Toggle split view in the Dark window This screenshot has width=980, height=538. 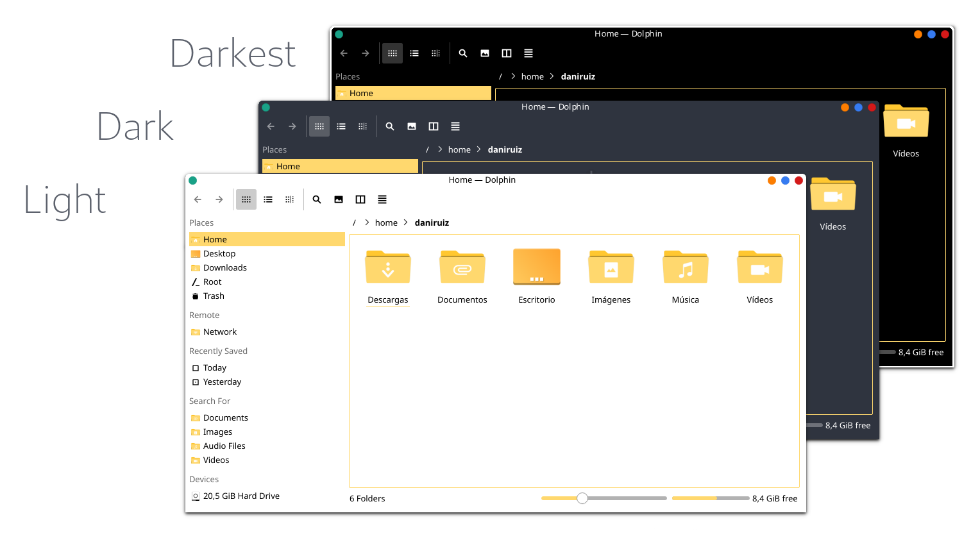(x=434, y=126)
